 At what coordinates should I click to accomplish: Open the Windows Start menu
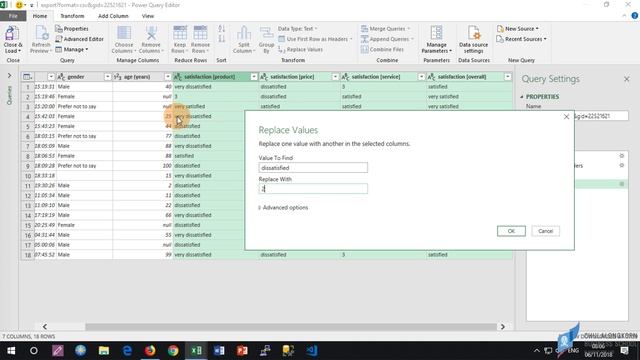point(11,351)
